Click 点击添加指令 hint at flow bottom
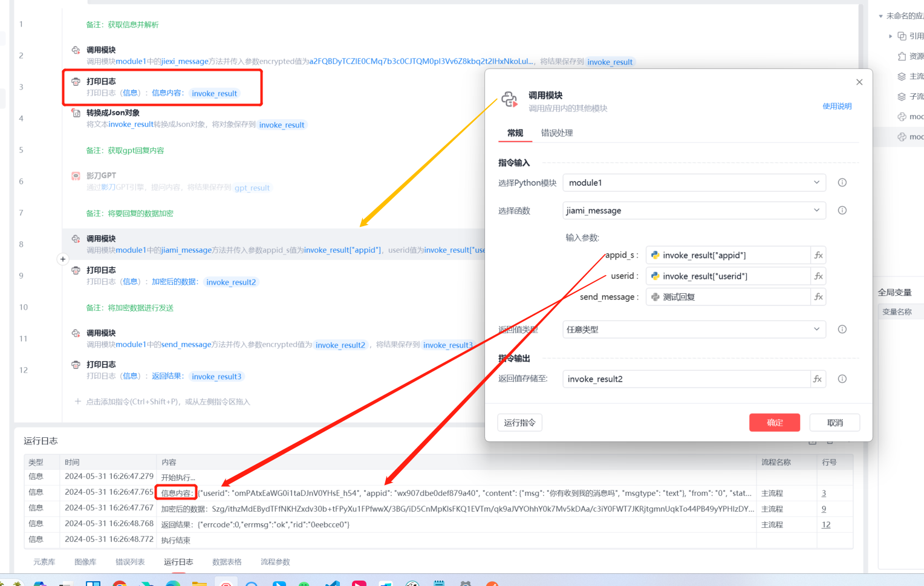 click(x=161, y=402)
